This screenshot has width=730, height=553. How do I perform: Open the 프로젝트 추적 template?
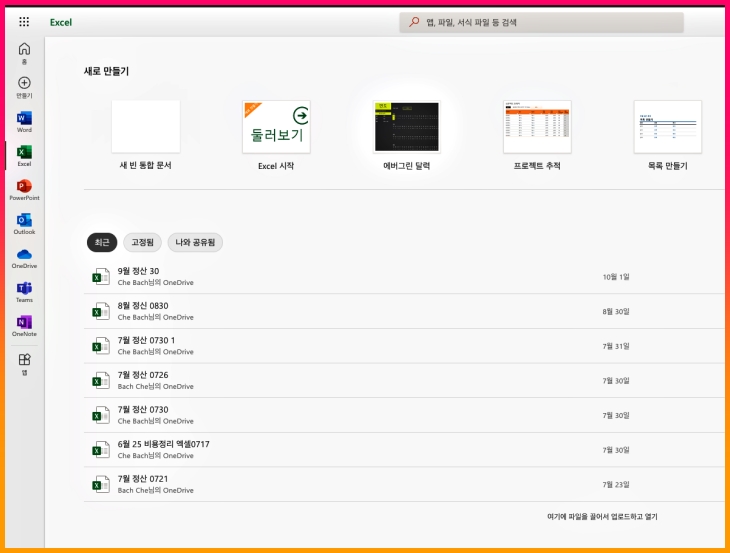point(537,127)
